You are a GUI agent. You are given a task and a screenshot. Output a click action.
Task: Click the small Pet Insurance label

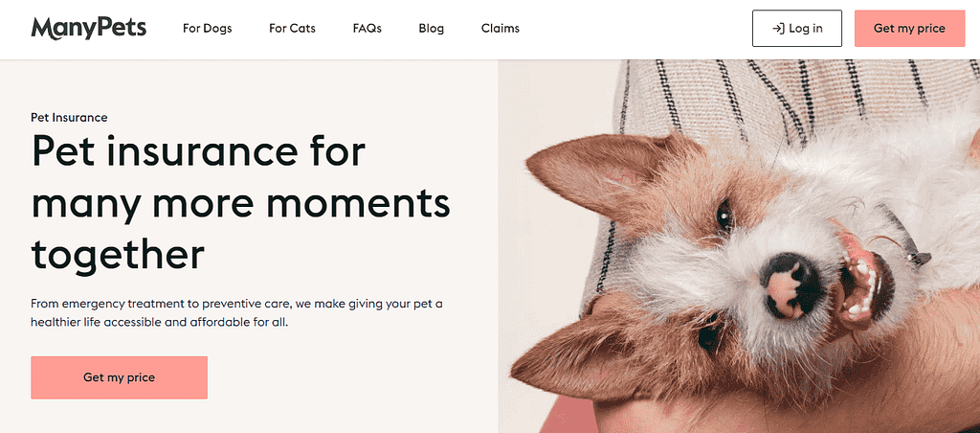[69, 117]
